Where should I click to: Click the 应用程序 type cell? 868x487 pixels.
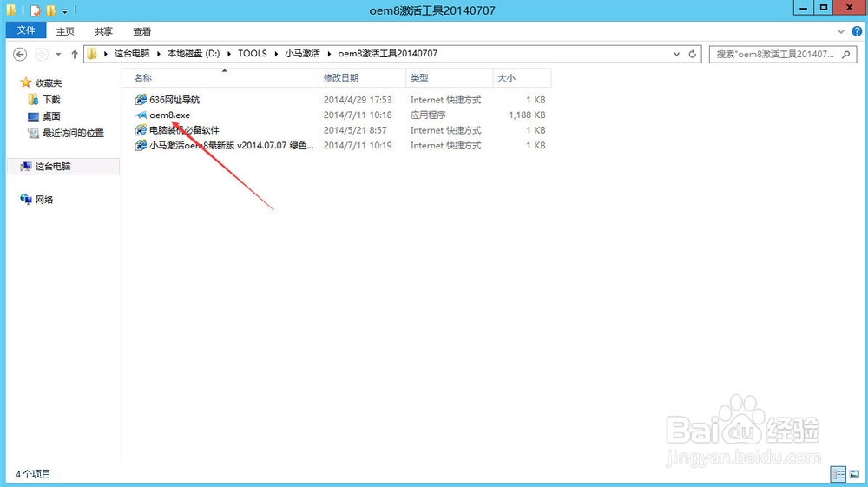click(x=428, y=115)
